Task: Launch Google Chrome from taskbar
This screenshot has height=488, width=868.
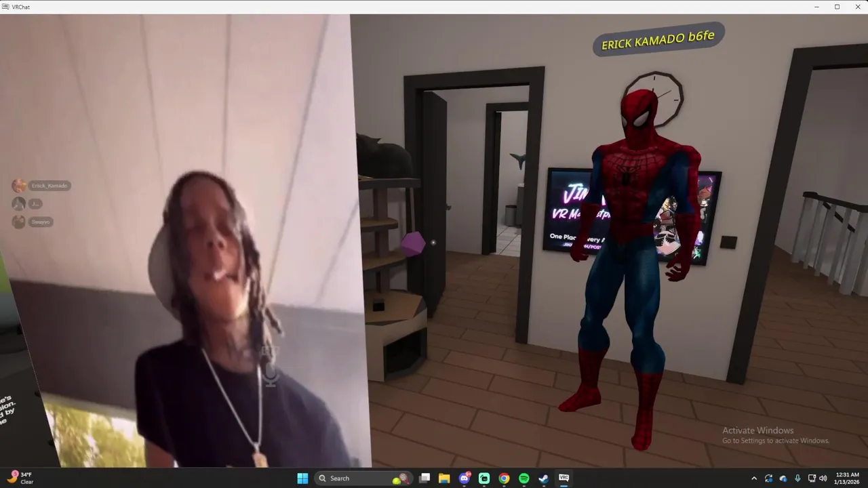Action: tap(504, 478)
